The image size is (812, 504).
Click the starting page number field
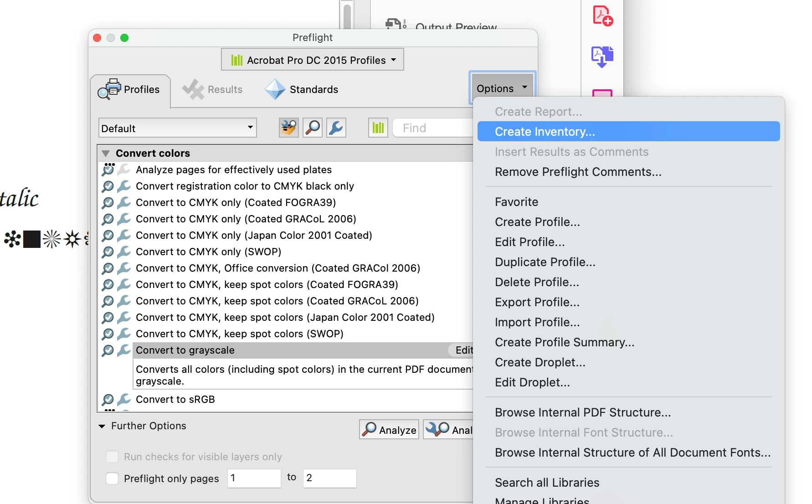254,478
